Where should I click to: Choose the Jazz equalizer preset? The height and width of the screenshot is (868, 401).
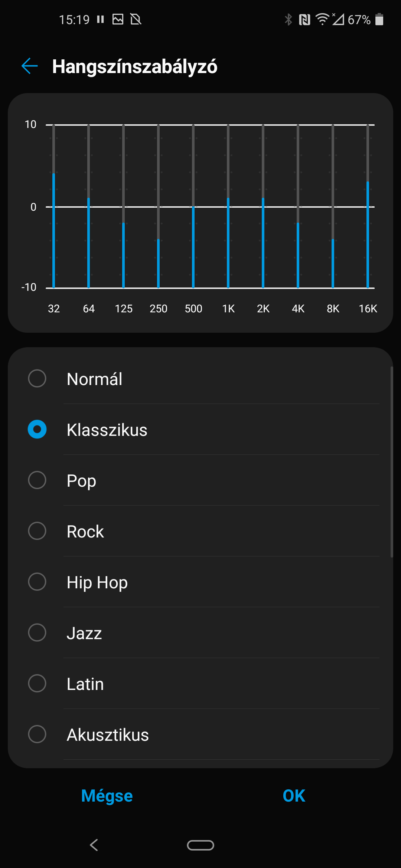pos(200,633)
